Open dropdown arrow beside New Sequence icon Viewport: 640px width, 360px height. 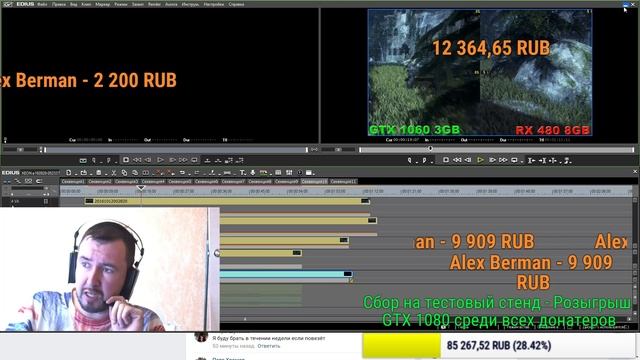(76, 173)
